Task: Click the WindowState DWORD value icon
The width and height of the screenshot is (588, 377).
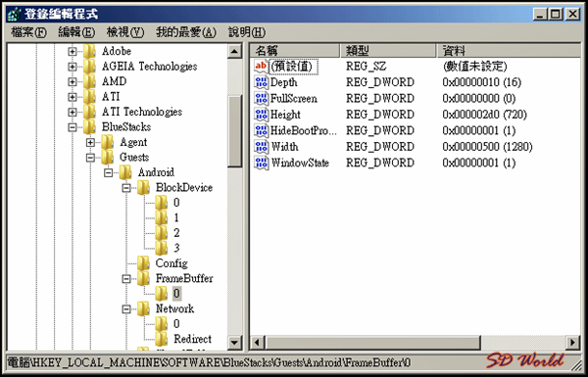Action: tap(261, 163)
